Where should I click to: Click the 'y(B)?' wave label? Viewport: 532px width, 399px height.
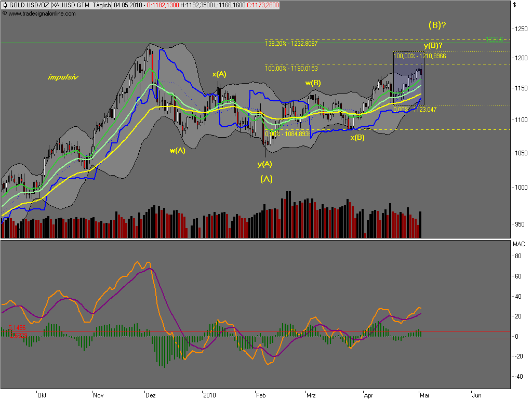433,46
